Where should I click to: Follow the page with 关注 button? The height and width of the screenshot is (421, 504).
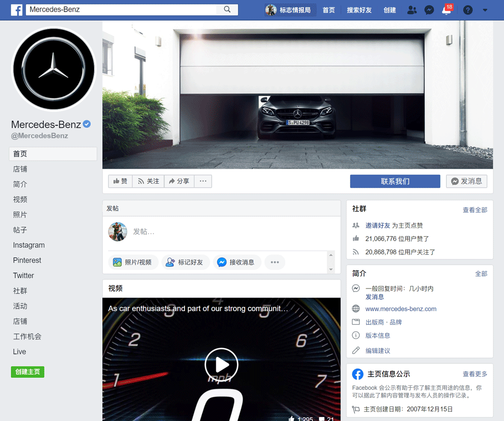coord(148,181)
